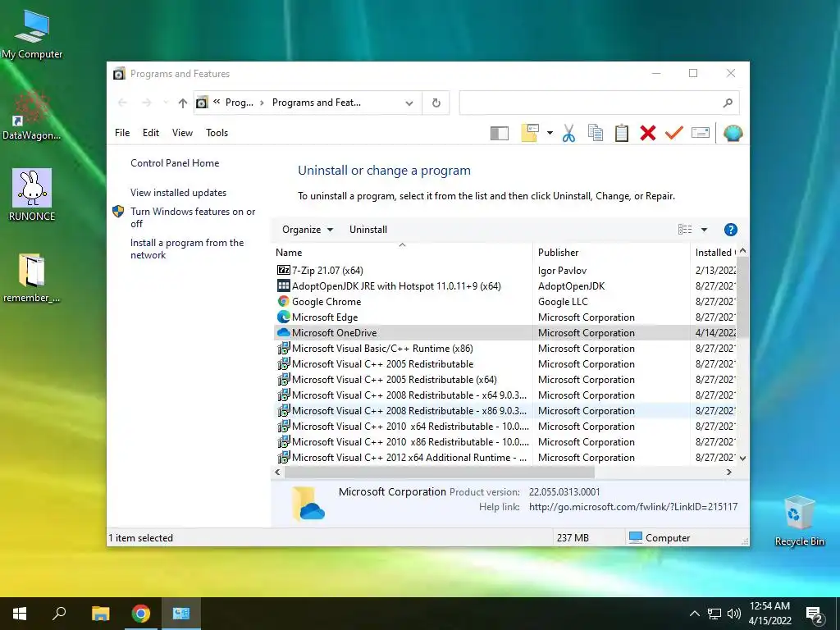Click the Copy pages icon
The image size is (840, 630).
[x=596, y=133]
